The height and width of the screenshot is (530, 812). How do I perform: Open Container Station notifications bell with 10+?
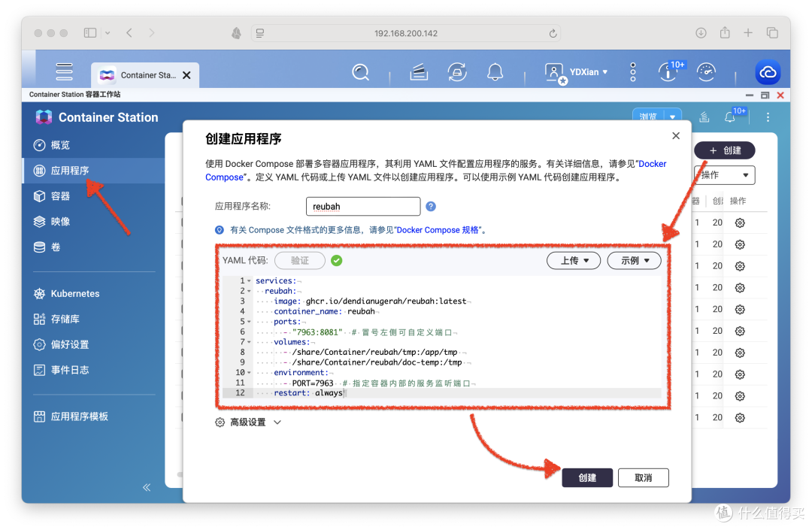click(731, 117)
